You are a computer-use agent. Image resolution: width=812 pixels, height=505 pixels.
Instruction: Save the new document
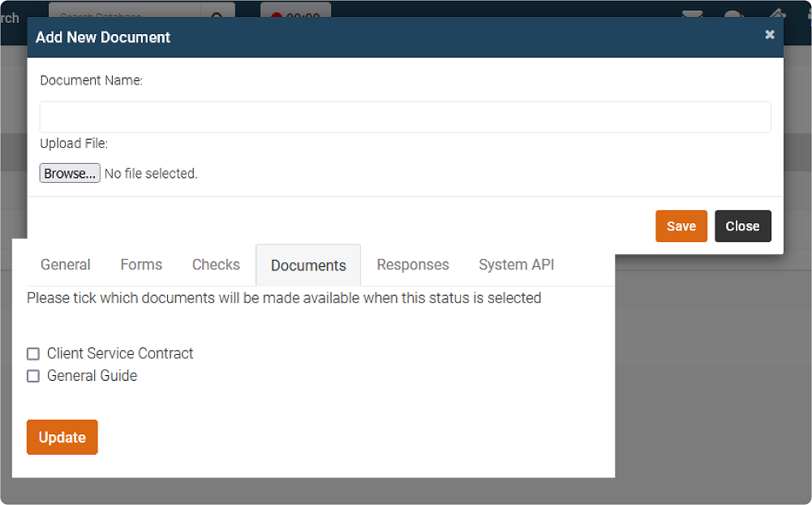[681, 226]
